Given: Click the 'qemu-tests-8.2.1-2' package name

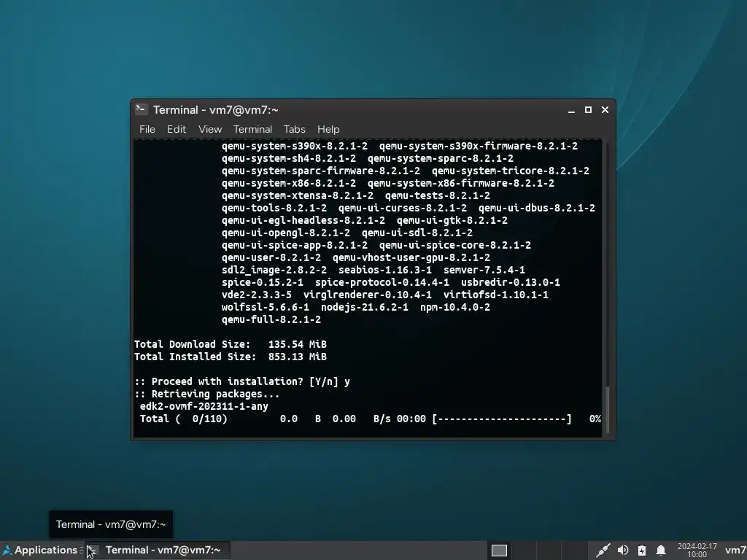Looking at the screenshot, I should point(438,195).
